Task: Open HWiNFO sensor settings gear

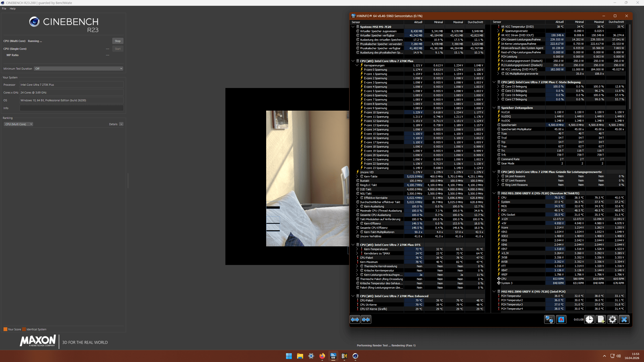Action: pos(612,320)
